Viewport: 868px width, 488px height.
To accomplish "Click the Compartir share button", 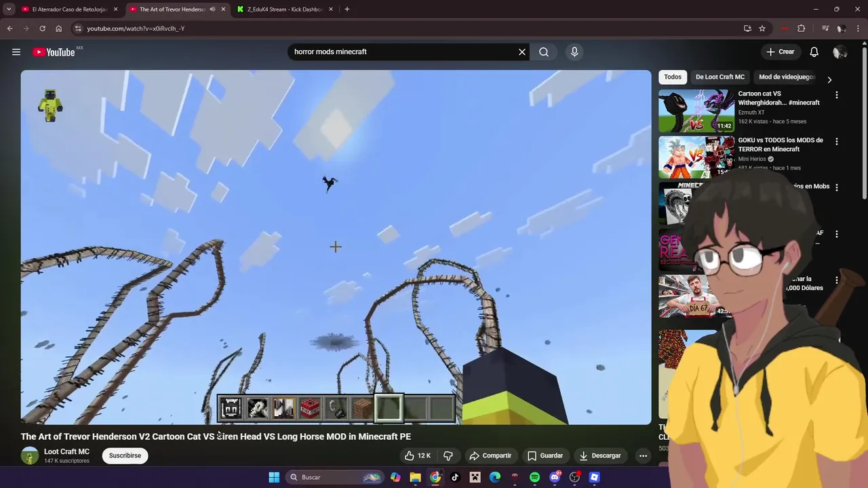I will 490,455.
